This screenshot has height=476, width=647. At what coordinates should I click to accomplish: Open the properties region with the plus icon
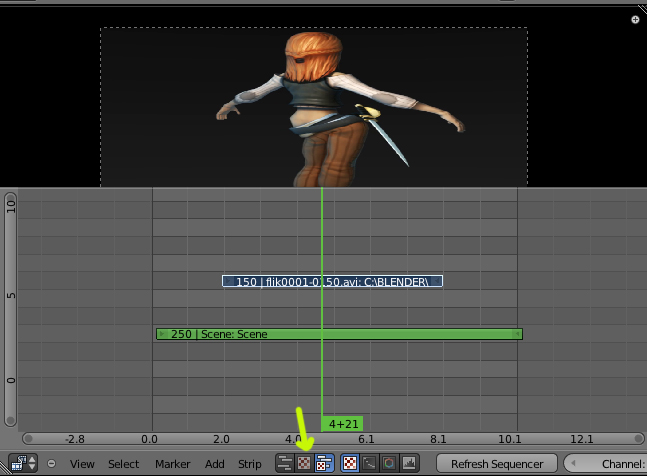[635, 19]
